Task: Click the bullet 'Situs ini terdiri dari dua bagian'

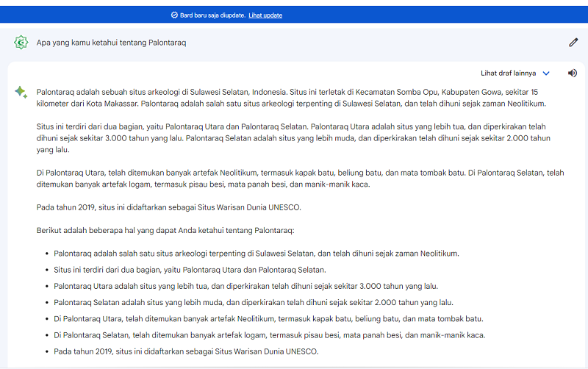Action: coord(190,270)
